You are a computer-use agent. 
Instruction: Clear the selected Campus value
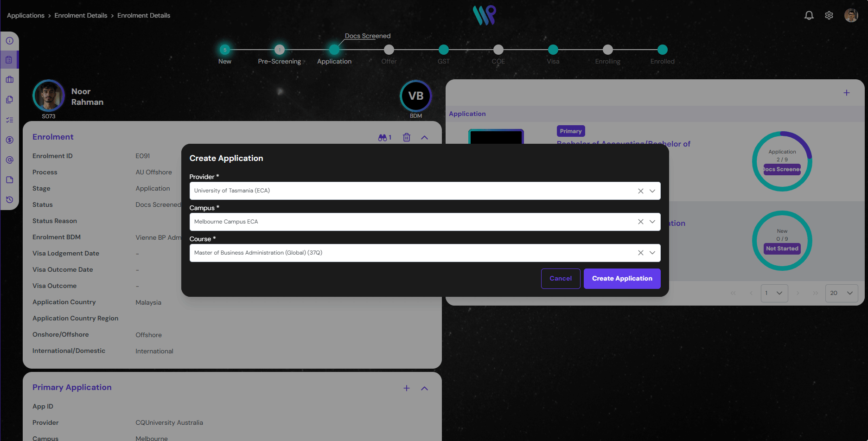(640, 222)
